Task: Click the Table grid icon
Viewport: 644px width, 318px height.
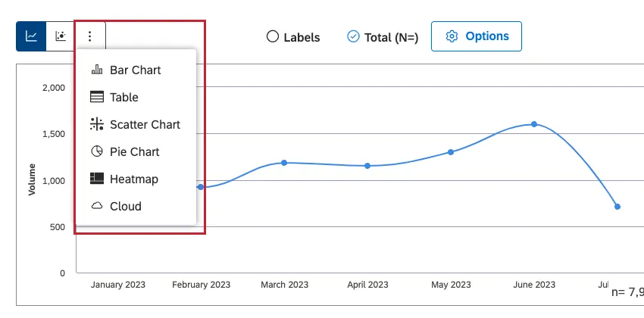Action: (96, 98)
